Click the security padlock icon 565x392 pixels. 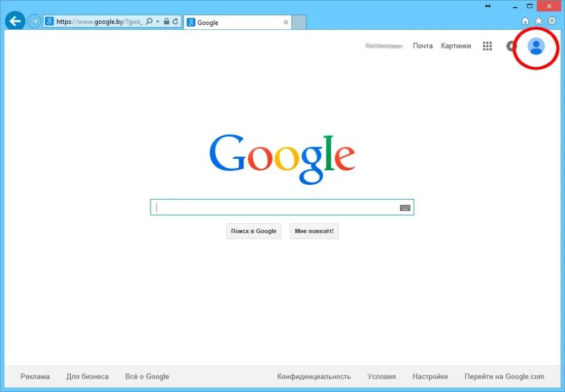tap(167, 22)
